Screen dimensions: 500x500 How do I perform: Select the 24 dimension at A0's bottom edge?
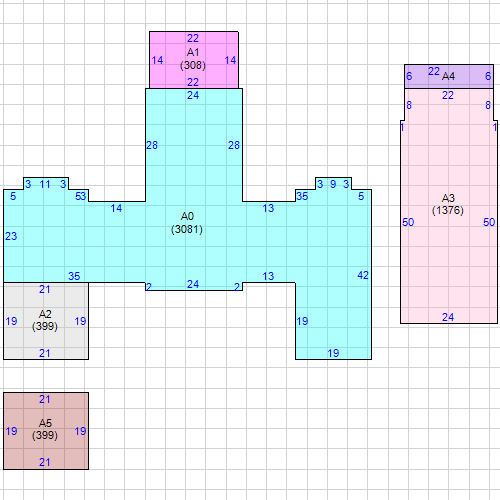coord(193,284)
